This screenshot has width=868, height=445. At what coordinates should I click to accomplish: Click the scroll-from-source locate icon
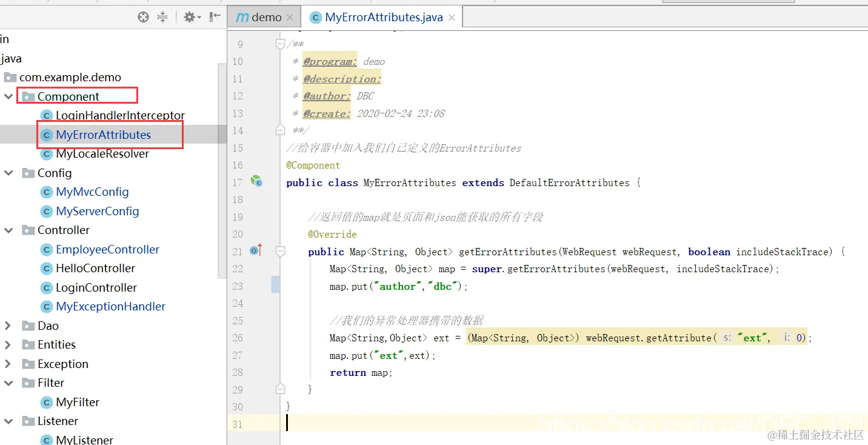pyautogui.click(x=143, y=17)
